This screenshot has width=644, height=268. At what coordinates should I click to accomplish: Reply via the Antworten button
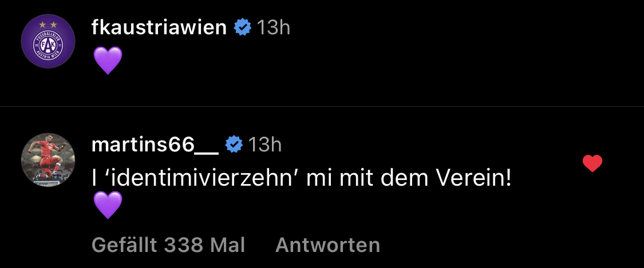pos(327,245)
